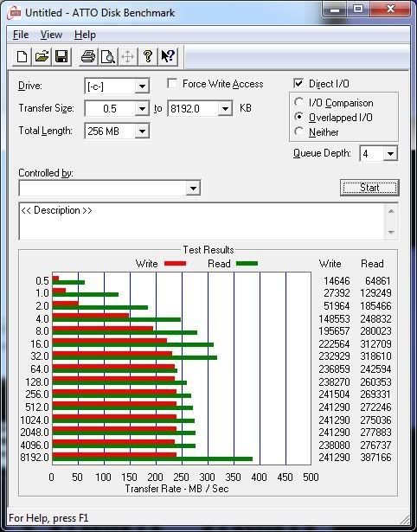Screen dimensions: 417x532
Task: Expand the minimum Transfer Size 0.5 dropdown
Action: [142, 109]
